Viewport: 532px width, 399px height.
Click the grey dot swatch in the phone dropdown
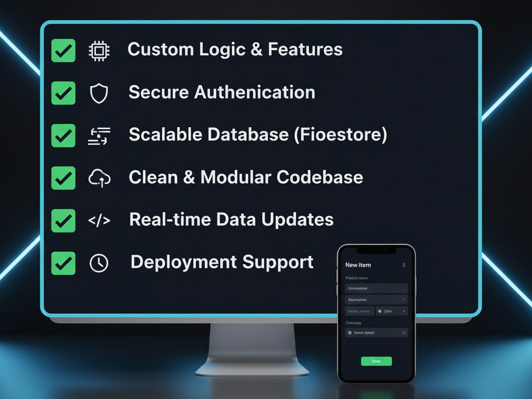pos(380,311)
